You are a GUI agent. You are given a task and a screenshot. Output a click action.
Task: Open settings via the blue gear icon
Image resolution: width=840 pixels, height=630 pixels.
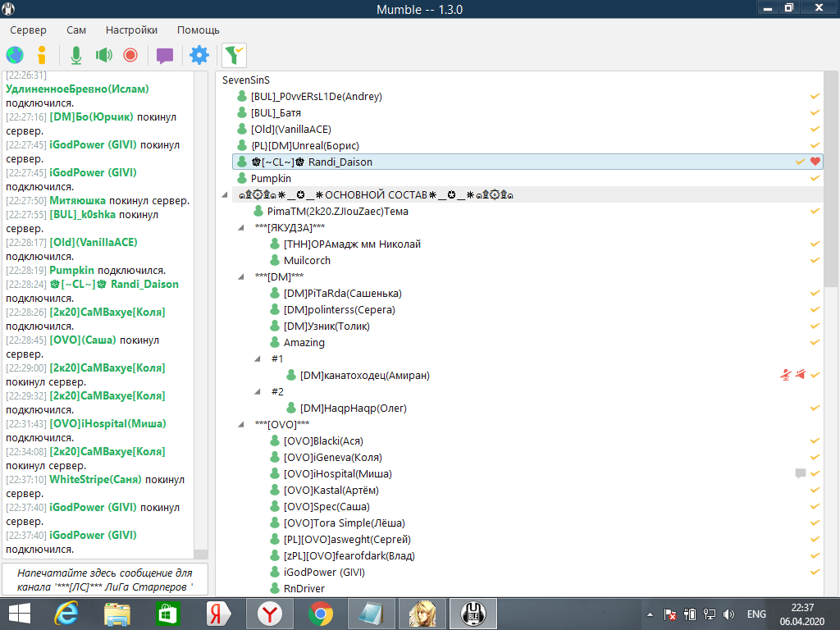[199, 55]
